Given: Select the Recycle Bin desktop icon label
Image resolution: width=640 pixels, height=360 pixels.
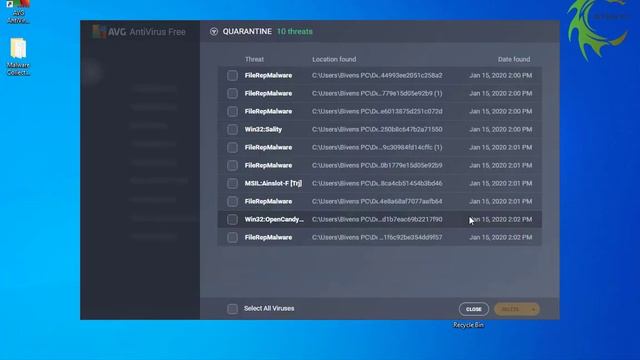Looking at the screenshot, I should coord(469,325).
